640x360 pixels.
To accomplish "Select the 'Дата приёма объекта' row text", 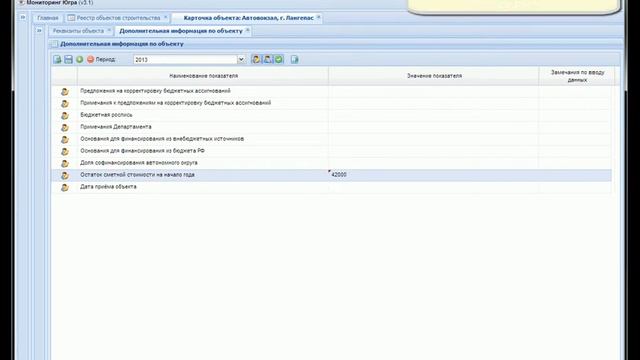I will click(x=108, y=187).
